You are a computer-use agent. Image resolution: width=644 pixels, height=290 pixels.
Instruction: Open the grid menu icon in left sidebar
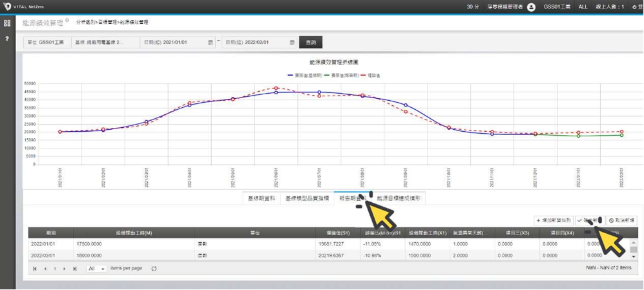click(7, 23)
